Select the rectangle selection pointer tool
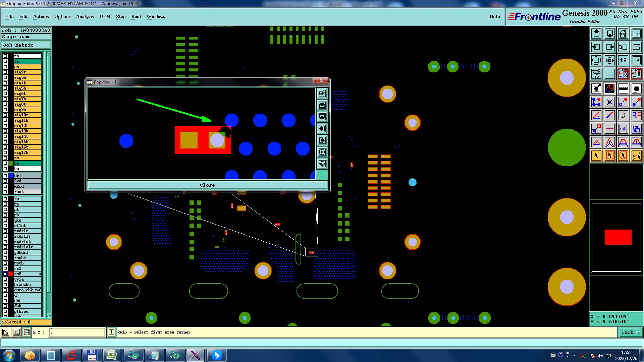644x362 pixels. [610, 156]
